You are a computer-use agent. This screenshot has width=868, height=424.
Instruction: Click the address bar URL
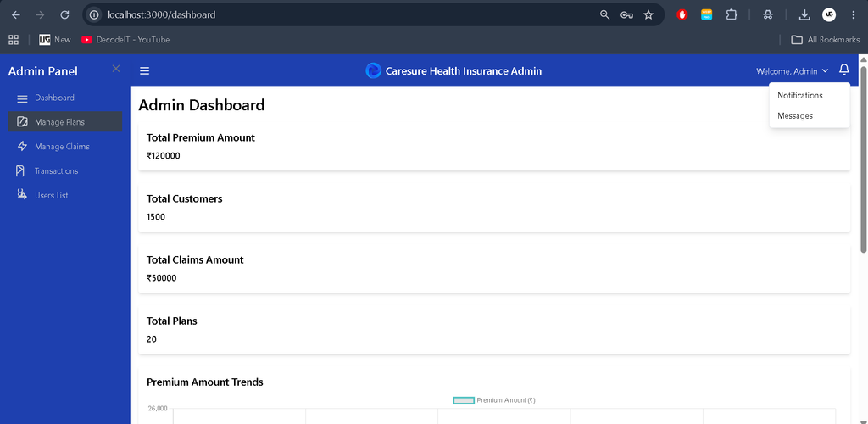[x=162, y=15]
